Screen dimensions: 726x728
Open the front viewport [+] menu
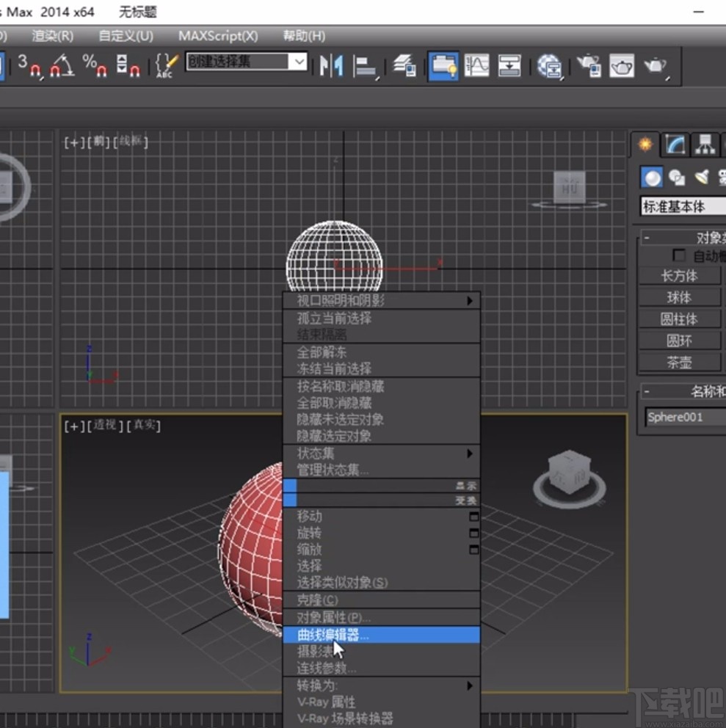point(74,142)
